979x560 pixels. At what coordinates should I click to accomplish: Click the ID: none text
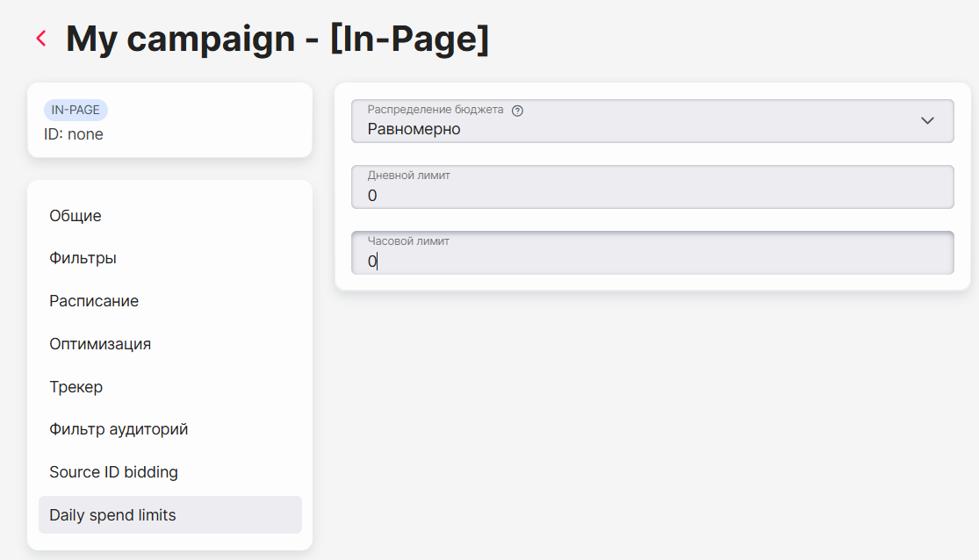pos(73,134)
